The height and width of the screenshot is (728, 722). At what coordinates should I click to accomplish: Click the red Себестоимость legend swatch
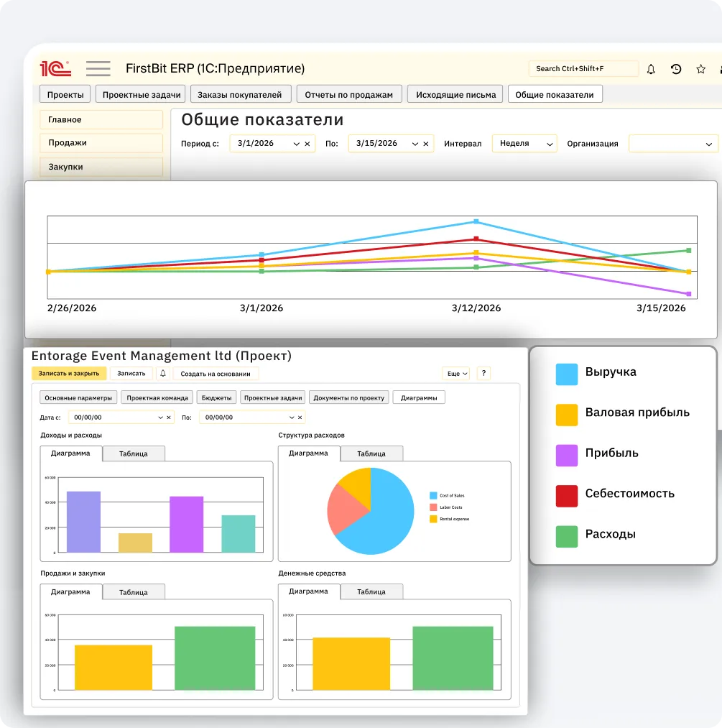coord(567,496)
